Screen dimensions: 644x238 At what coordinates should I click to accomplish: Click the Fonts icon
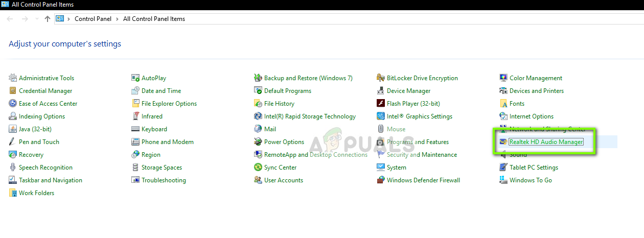(x=503, y=103)
